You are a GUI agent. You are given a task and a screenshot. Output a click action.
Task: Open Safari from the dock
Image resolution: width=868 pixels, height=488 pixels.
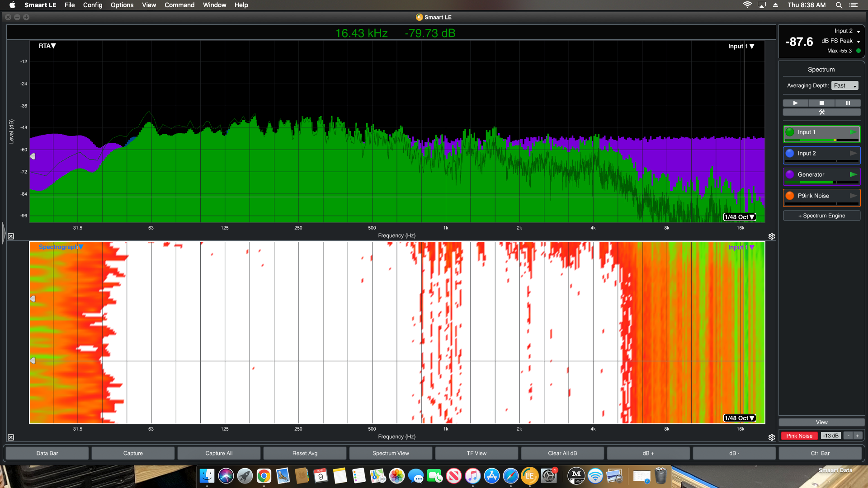tap(511, 476)
